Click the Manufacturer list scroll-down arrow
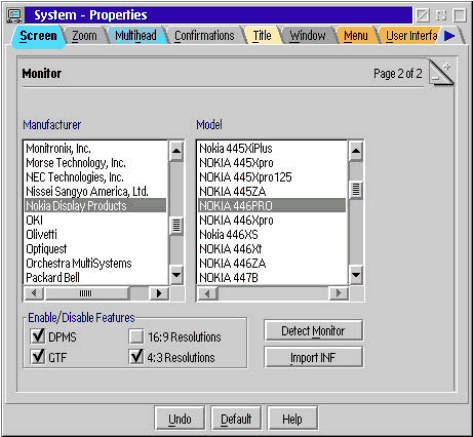 click(176, 275)
